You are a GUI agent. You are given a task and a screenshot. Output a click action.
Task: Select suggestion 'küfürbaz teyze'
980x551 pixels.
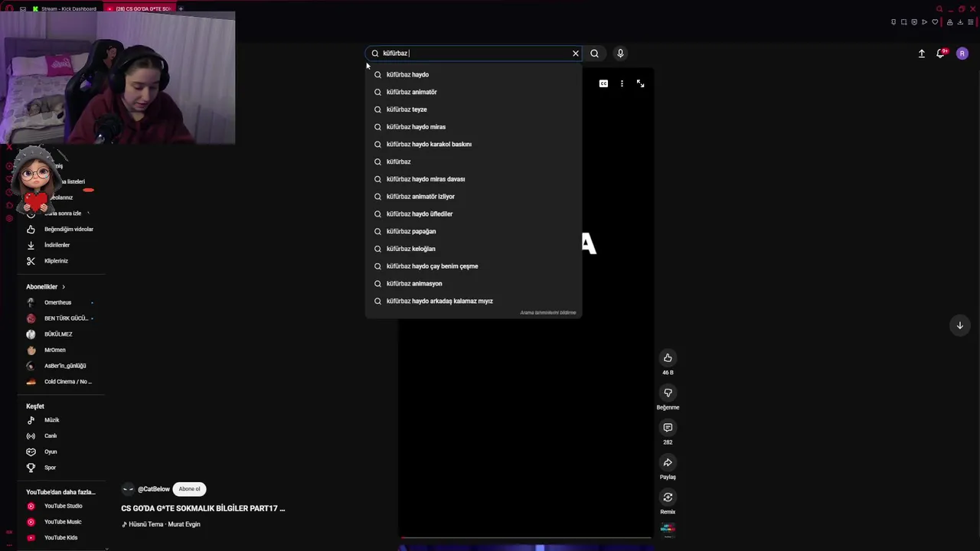(x=473, y=109)
